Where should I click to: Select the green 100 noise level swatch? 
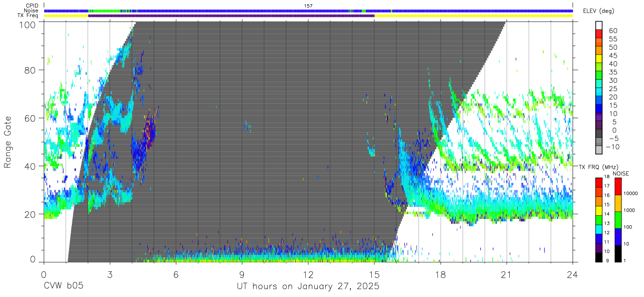(x=618, y=220)
